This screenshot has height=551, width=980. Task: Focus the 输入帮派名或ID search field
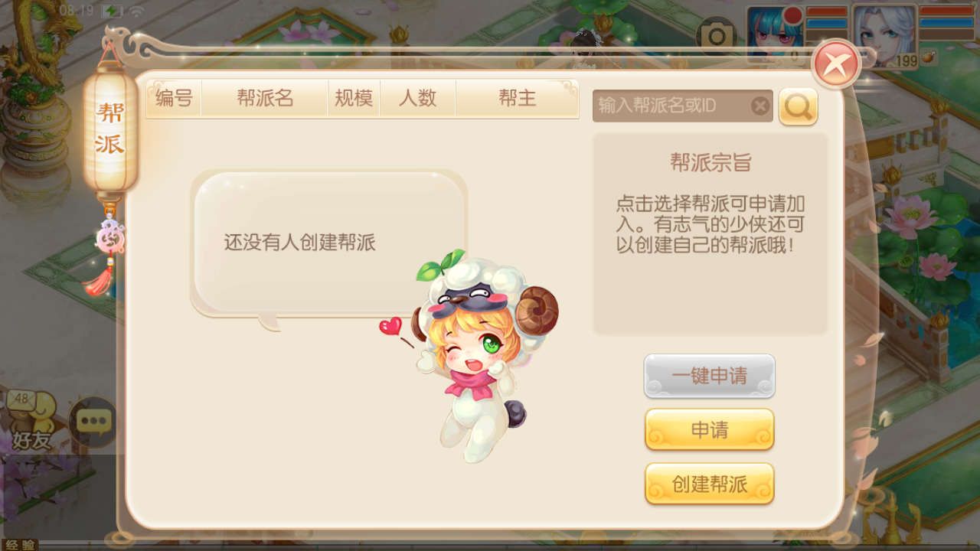[672, 106]
